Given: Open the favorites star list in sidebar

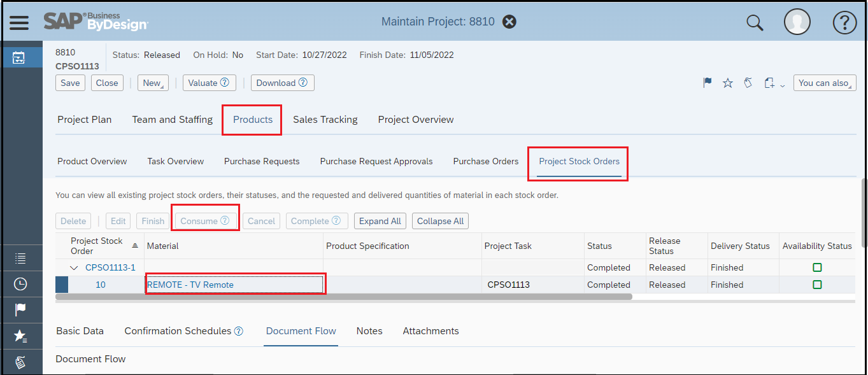Looking at the screenshot, I should [20, 336].
